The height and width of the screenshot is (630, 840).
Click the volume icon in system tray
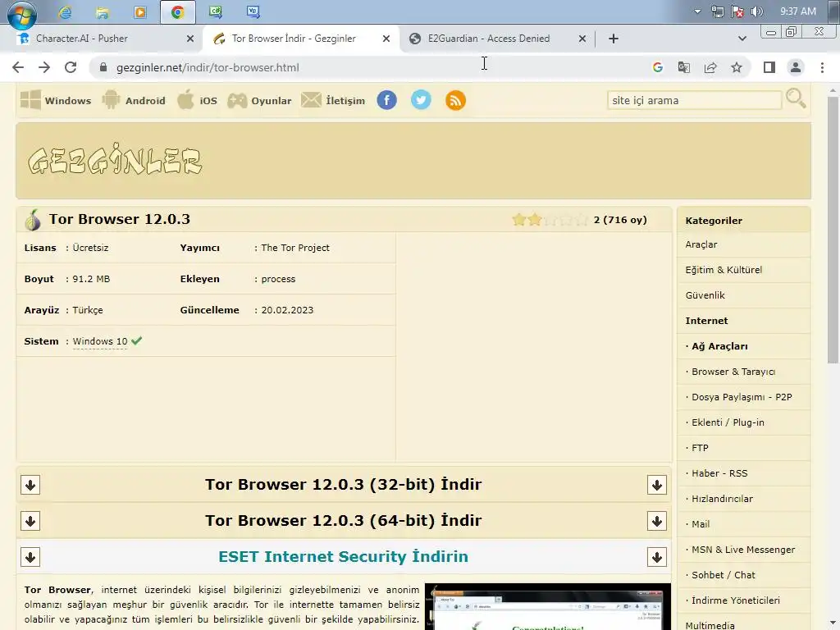pyautogui.click(x=757, y=11)
